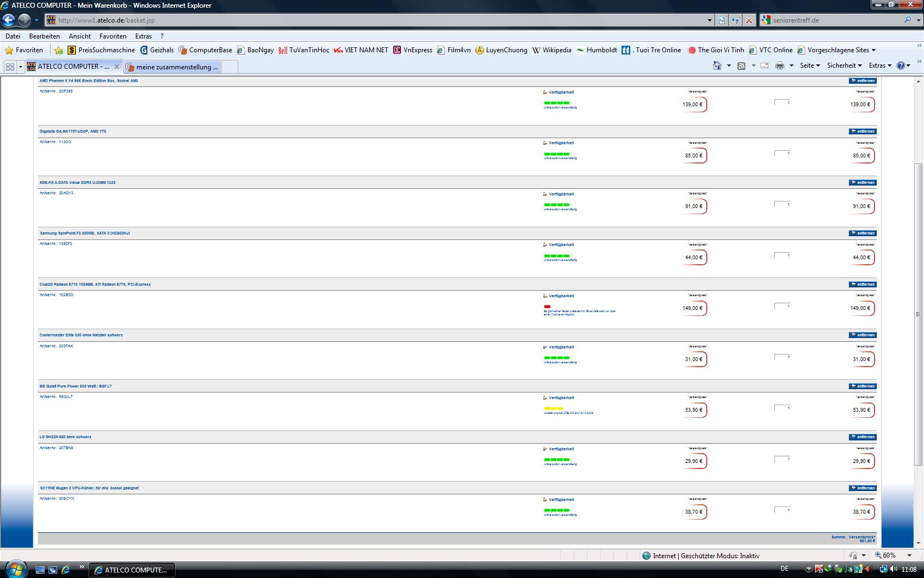The width and height of the screenshot is (924, 578).
Task: Open the Extras dropdown in command bar
Action: 880,66
